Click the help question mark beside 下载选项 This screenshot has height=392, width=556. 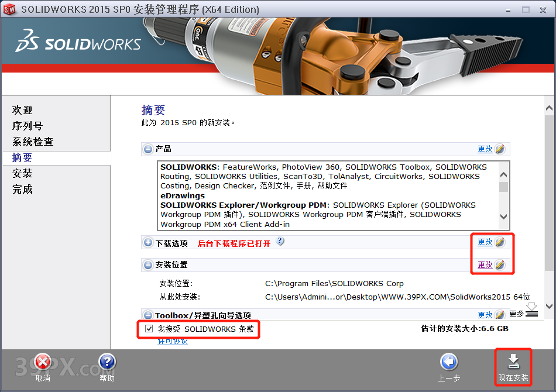[280, 242]
